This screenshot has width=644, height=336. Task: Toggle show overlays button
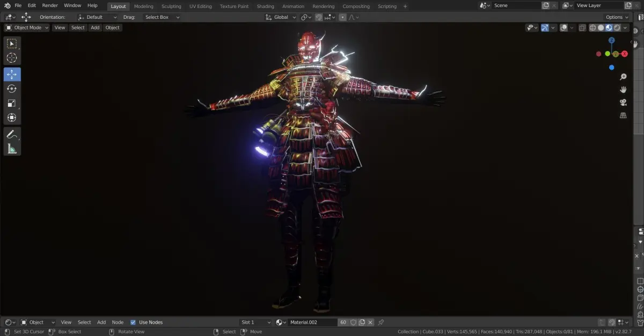(563, 28)
